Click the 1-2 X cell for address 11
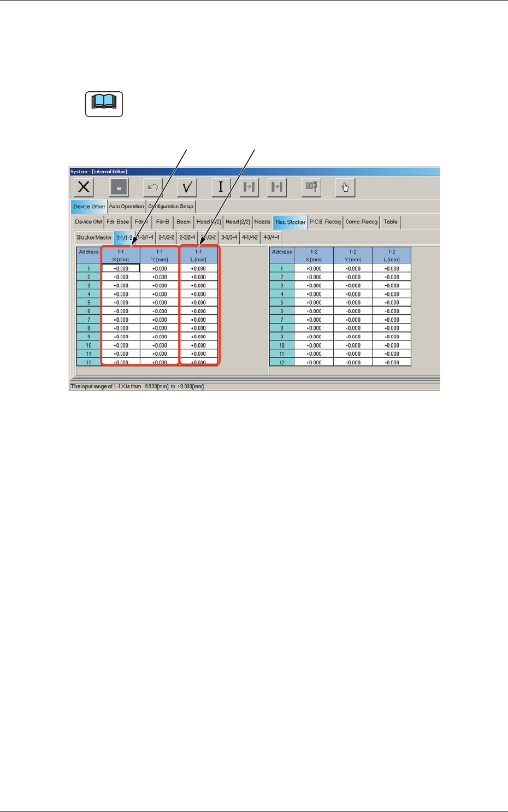 pyautogui.click(x=314, y=354)
